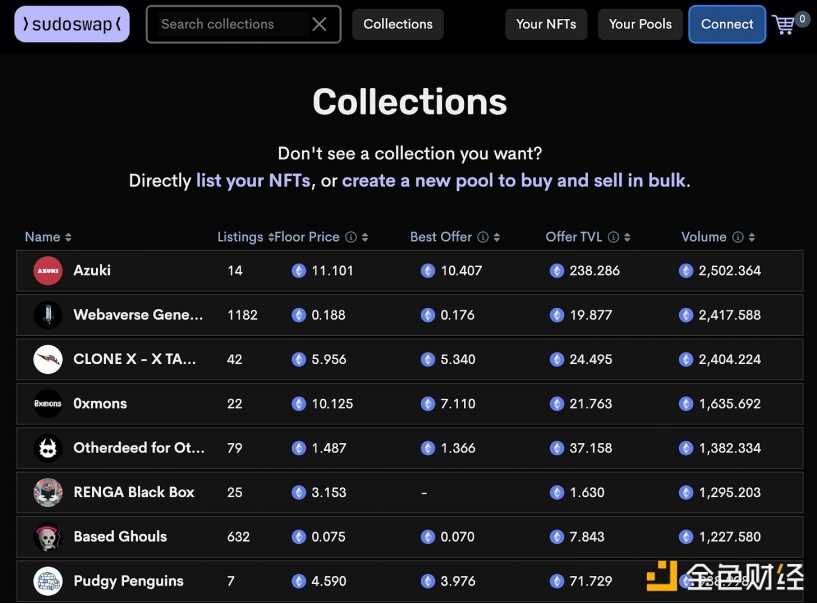Open the shopping cart icon
This screenshot has width=817, height=604.
point(785,25)
